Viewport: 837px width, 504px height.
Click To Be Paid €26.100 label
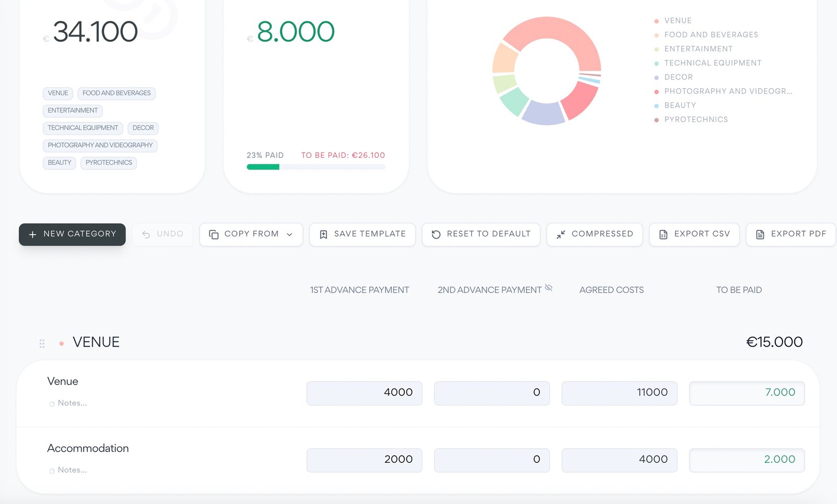tap(343, 155)
